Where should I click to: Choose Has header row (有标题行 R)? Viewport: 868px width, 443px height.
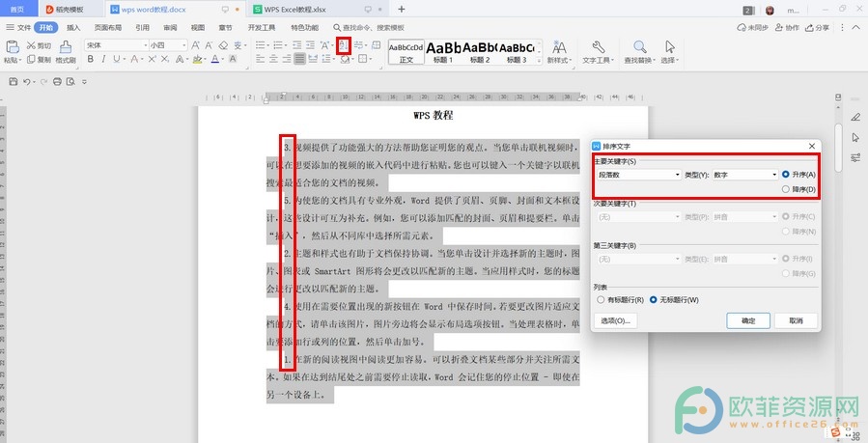(x=601, y=300)
